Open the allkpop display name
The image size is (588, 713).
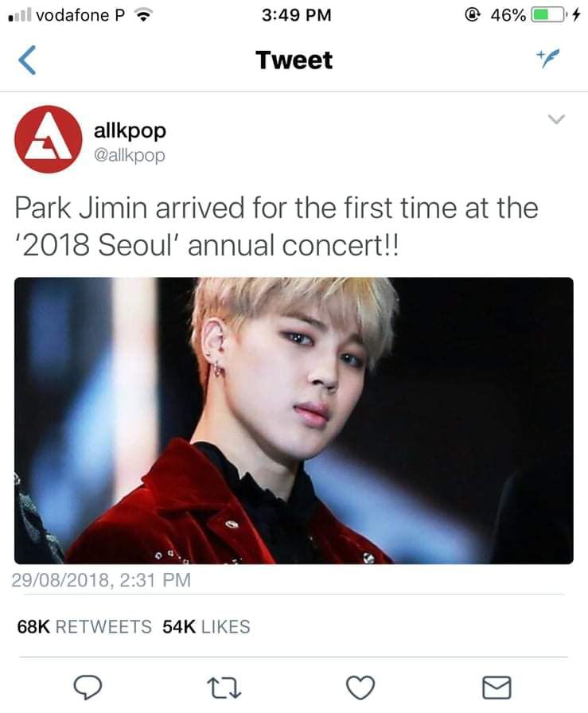(130, 131)
